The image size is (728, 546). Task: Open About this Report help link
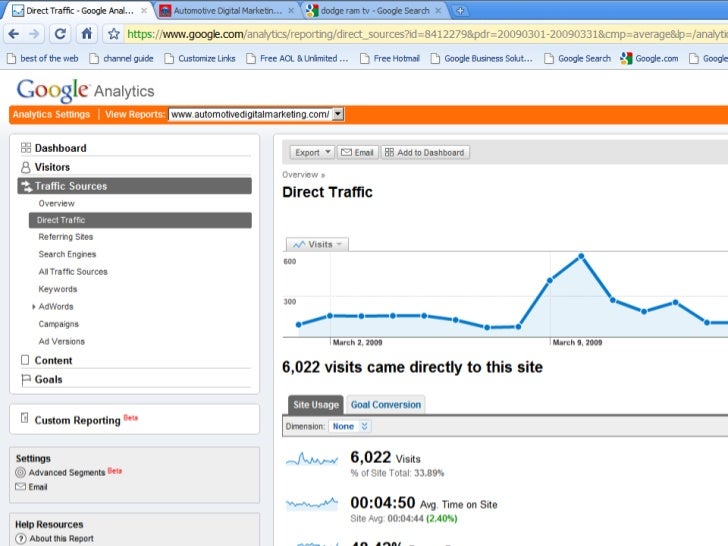point(61,539)
